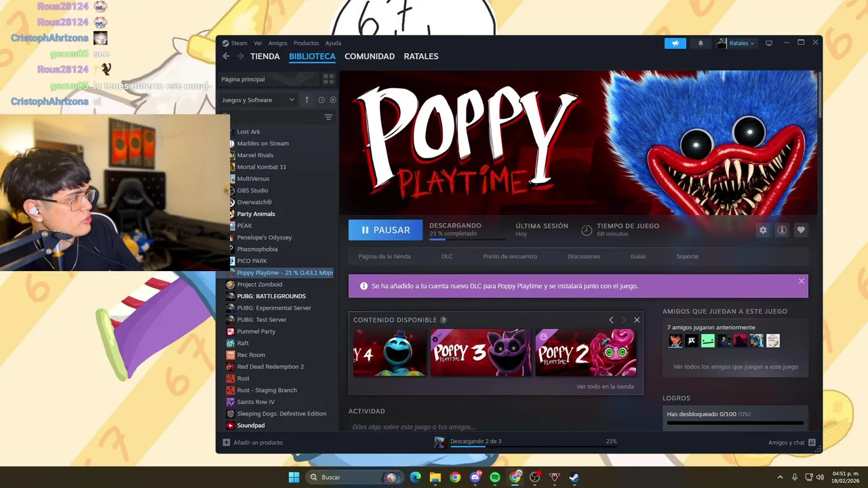Open the DLC tab for Poppy Playtime
The image size is (868, 488).
pyautogui.click(x=447, y=256)
